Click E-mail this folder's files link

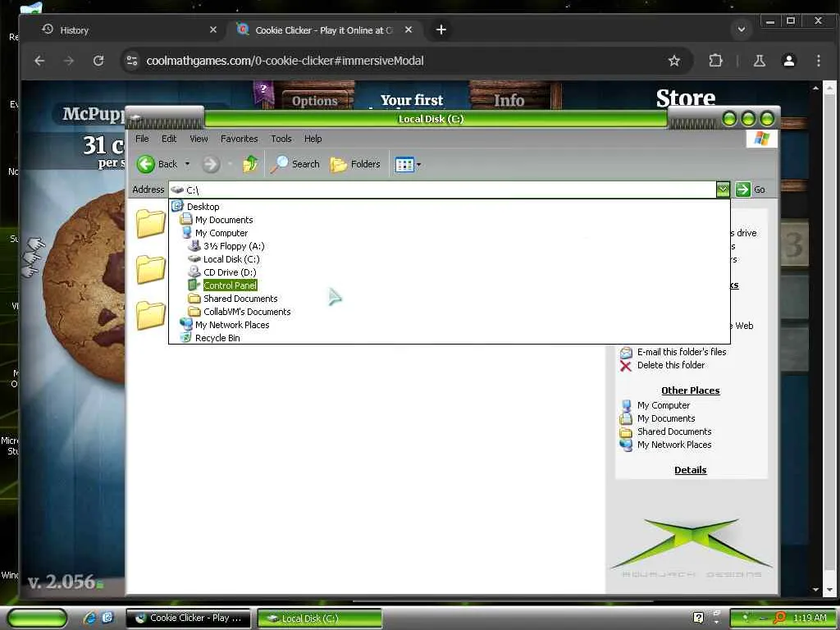tap(682, 352)
